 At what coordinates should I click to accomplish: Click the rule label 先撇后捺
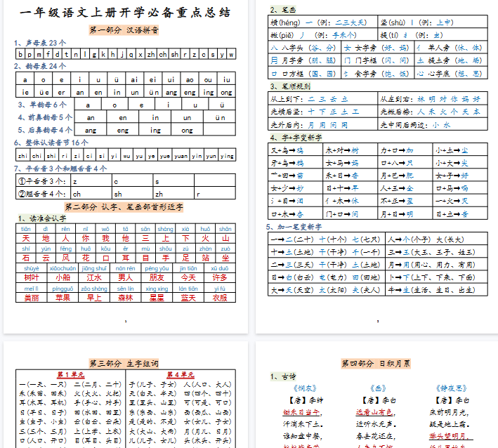tap(397, 112)
